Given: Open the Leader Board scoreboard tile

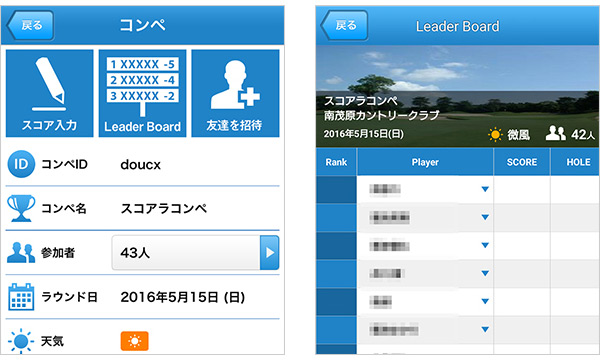Looking at the screenshot, I should [142, 93].
